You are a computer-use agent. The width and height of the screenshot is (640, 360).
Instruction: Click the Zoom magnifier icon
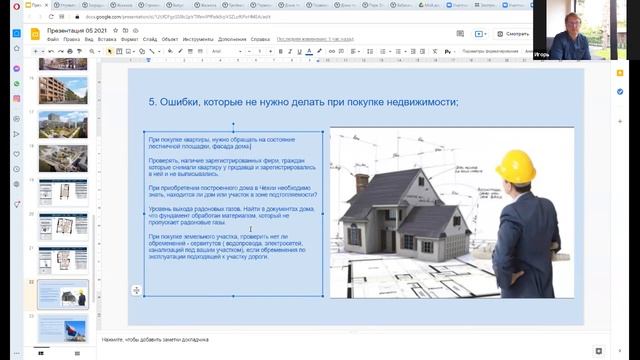(x=92, y=51)
